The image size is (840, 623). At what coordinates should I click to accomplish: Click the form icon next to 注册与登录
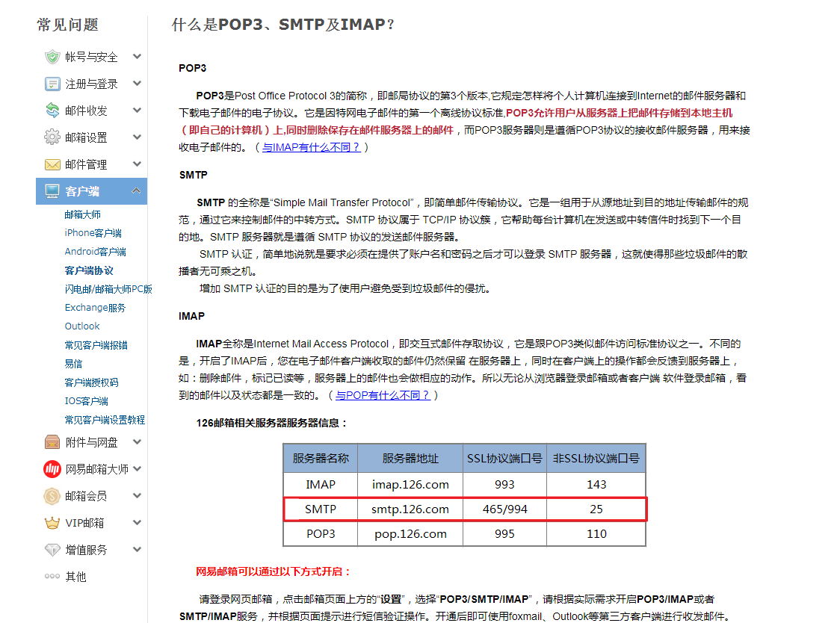(52, 84)
